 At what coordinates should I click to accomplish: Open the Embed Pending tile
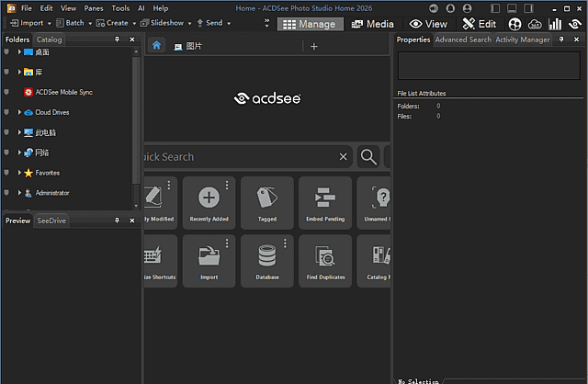click(325, 203)
